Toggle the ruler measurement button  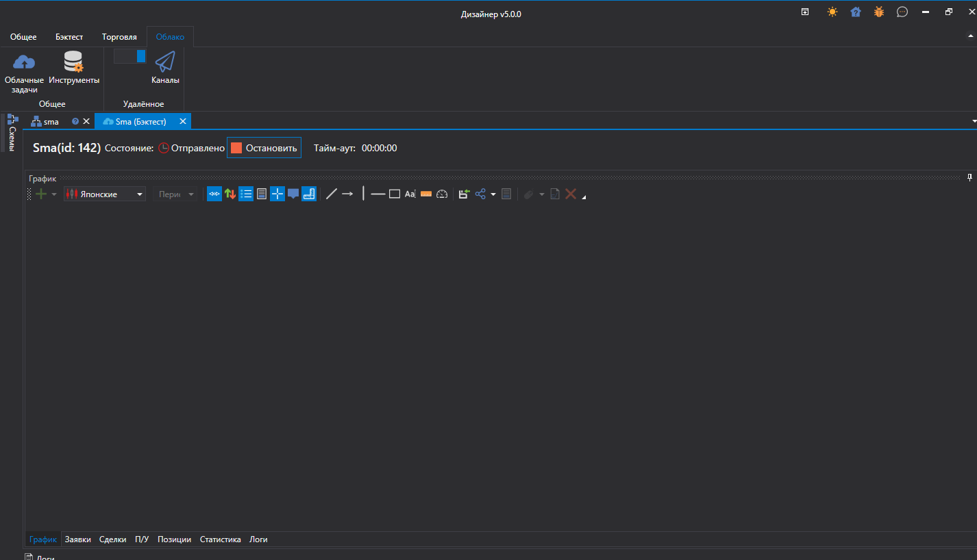[x=309, y=194]
